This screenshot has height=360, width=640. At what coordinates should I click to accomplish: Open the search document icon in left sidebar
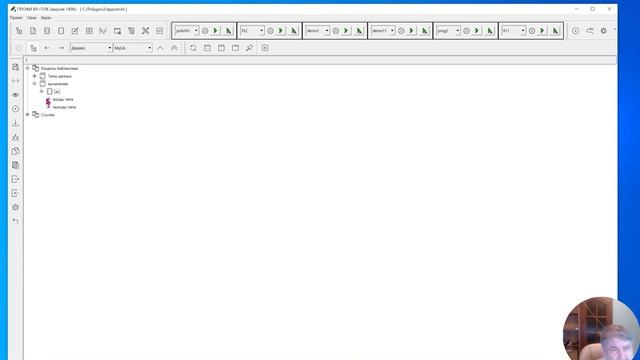(16, 67)
